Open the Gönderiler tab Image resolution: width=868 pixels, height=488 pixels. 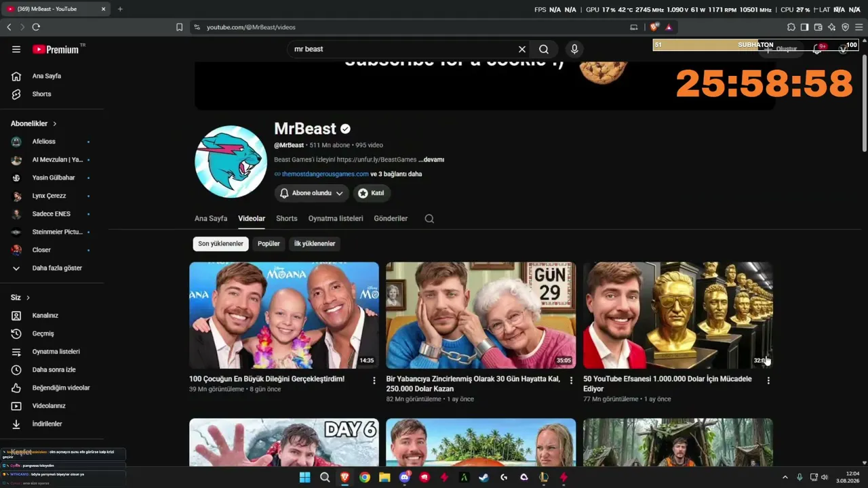click(391, 218)
